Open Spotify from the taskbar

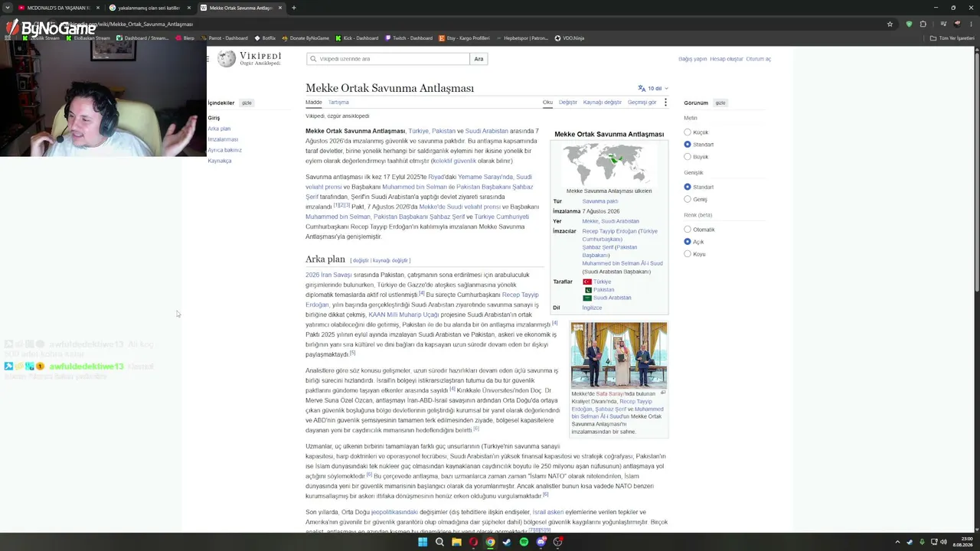(x=524, y=542)
